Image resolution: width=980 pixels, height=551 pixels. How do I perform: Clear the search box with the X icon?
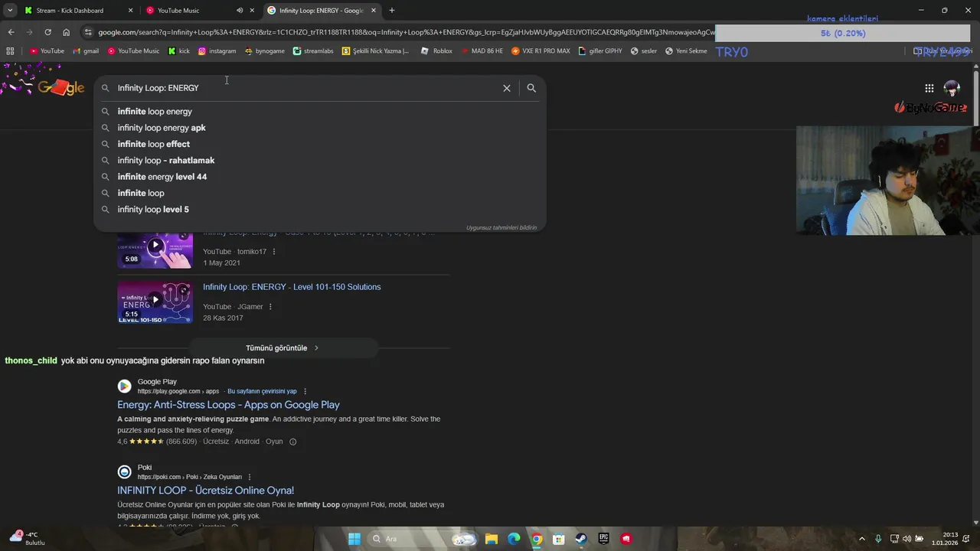[x=507, y=88]
